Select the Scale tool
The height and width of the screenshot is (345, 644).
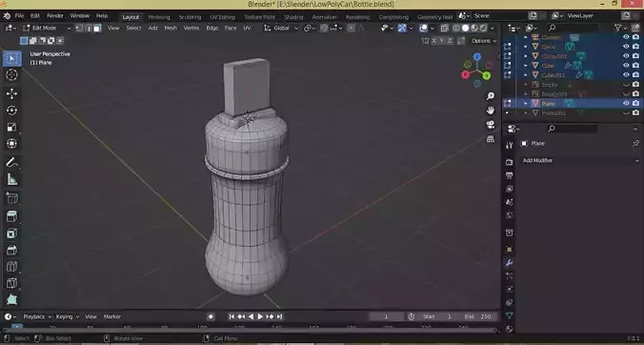pos(11,127)
